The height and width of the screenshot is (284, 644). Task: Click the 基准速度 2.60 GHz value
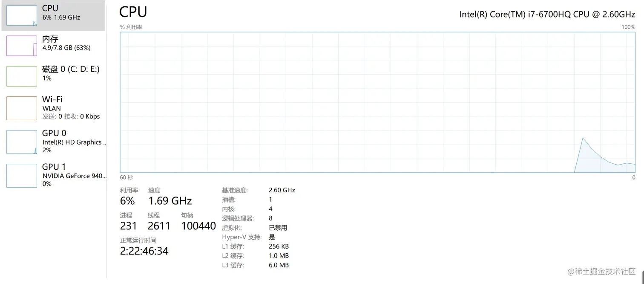click(282, 190)
